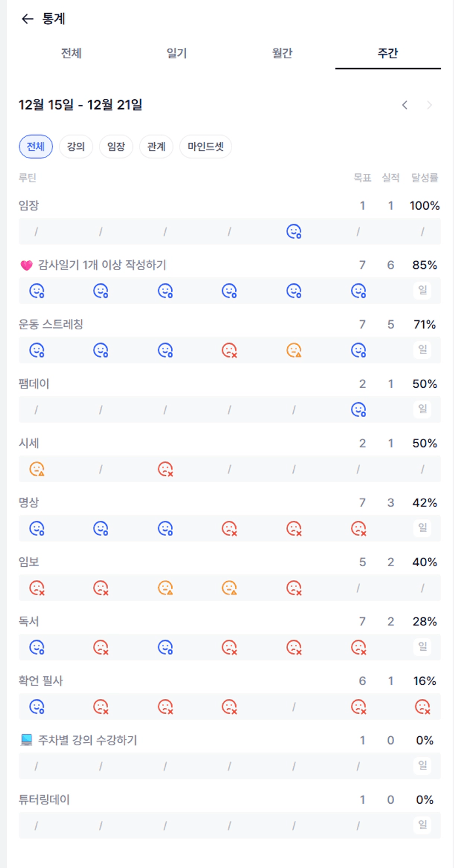Go to the next week with right chevron

coord(429,105)
